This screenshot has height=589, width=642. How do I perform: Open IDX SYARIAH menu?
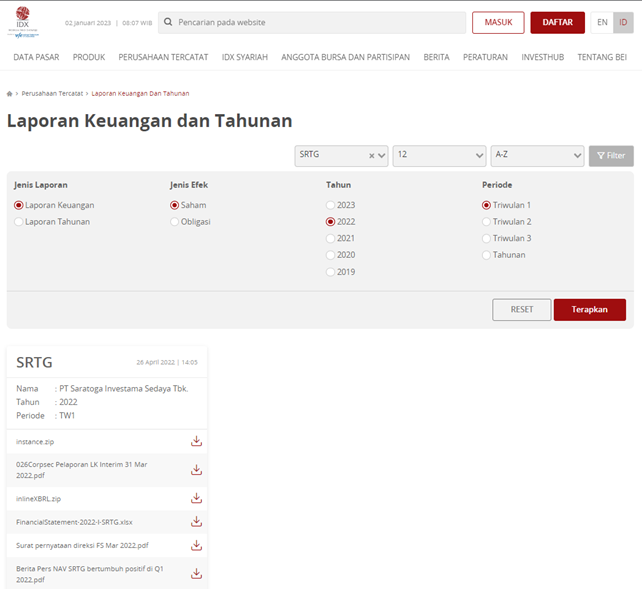pyautogui.click(x=245, y=57)
